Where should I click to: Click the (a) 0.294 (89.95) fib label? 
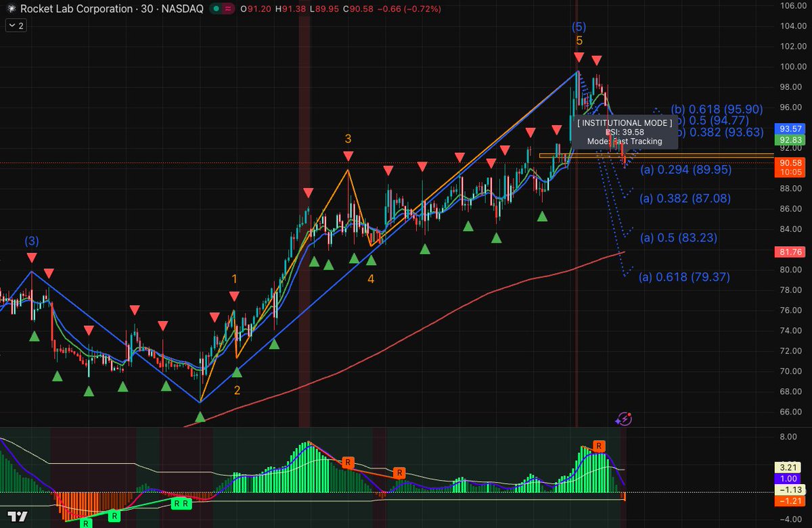point(685,170)
